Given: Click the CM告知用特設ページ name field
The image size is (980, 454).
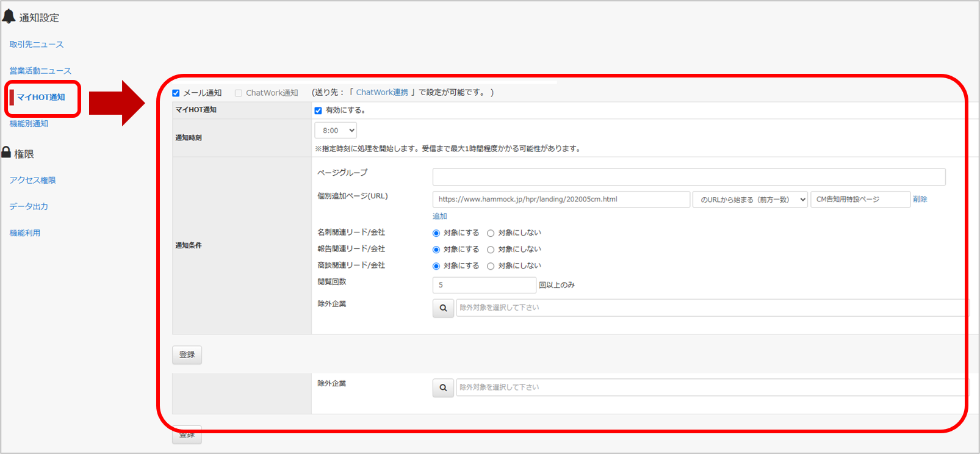Looking at the screenshot, I should 860,200.
